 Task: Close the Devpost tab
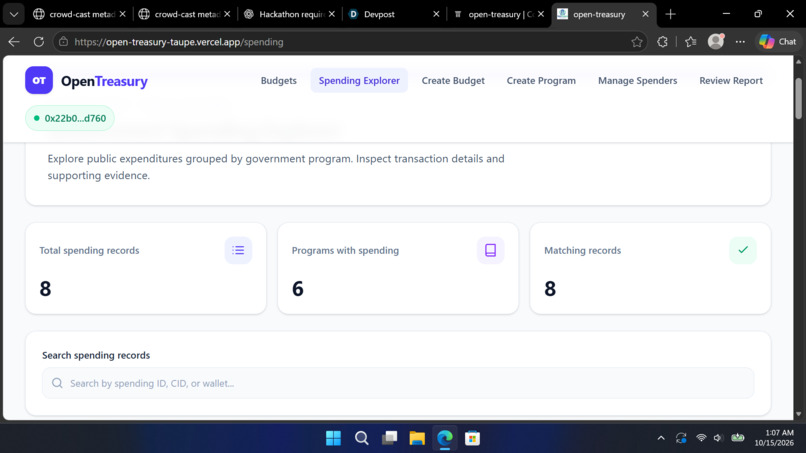(436, 14)
